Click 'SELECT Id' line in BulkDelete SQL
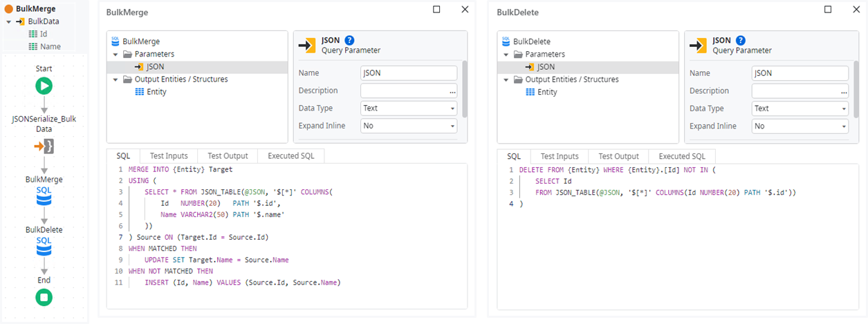The width and height of the screenshot is (868, 324). click(553, 181)
